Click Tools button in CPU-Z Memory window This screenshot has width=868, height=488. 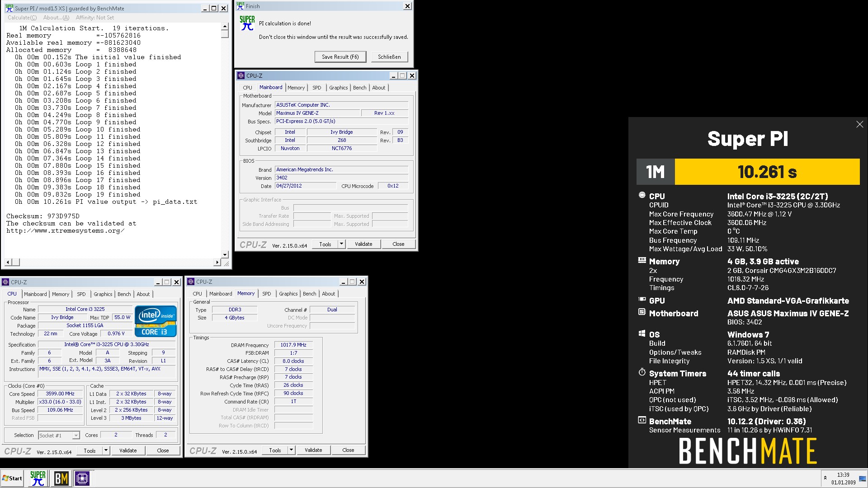coord(275,450)
